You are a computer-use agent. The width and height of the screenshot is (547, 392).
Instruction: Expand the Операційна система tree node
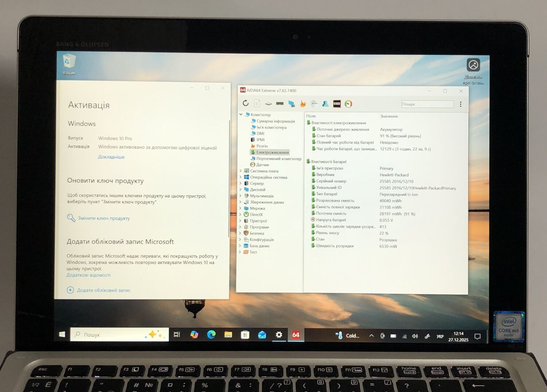pyautogui.click(x=241, y=177)
